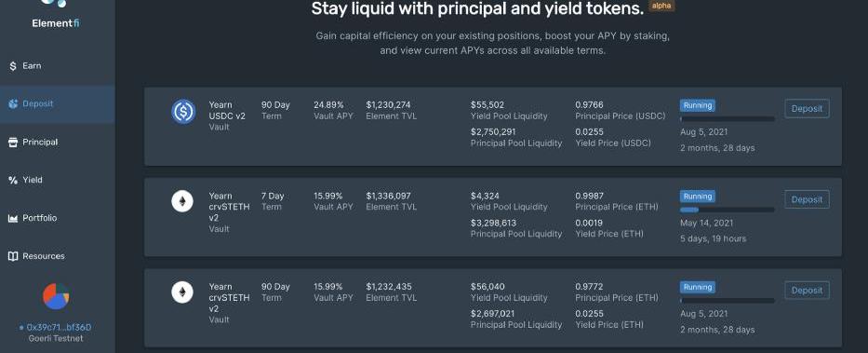Click the Running status badge for USDC
This screenshot has width=868, height=353.
pyautogui.click(x=698, y=105)
